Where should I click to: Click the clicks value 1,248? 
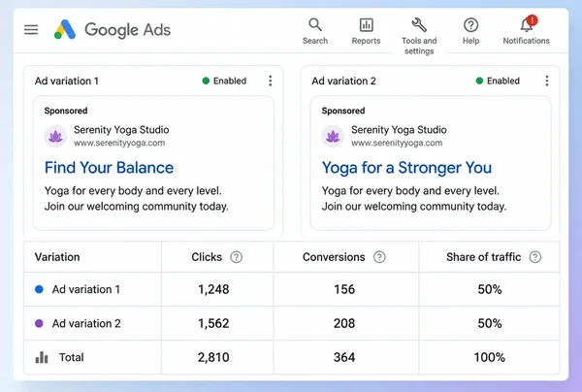[x=213, y=289]
